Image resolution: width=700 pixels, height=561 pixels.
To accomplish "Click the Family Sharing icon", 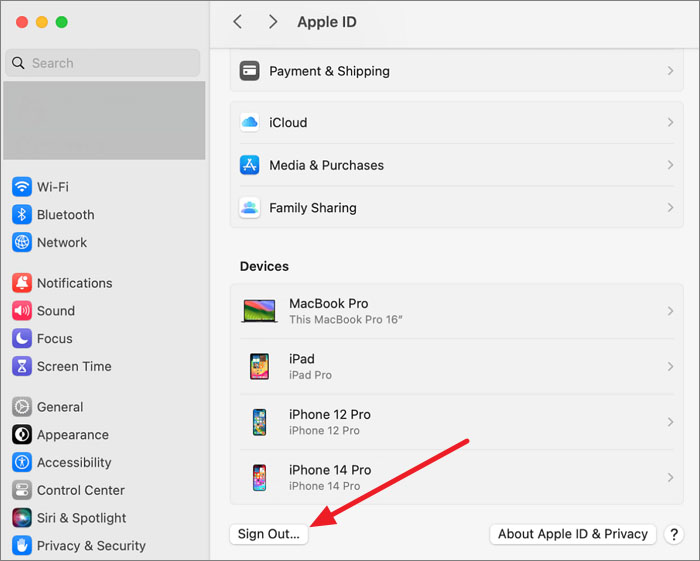I will [250, 208].
